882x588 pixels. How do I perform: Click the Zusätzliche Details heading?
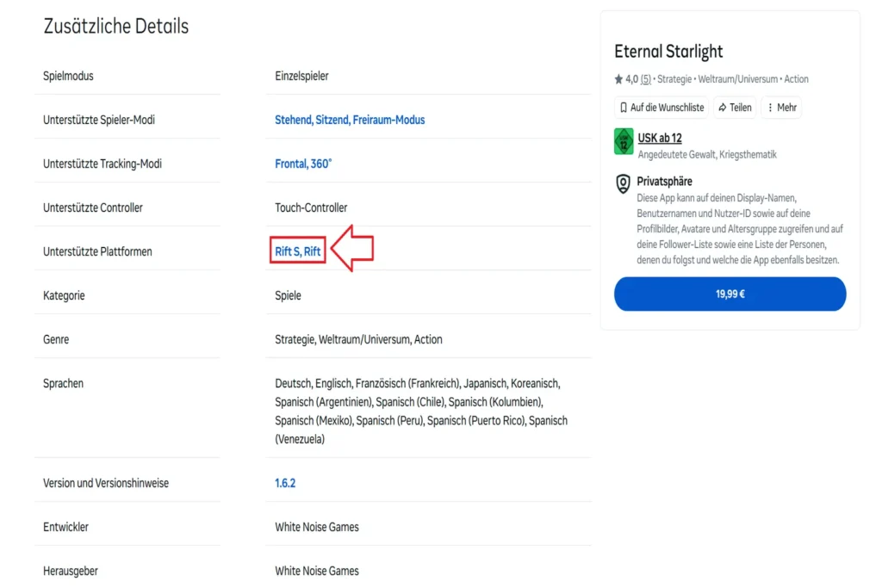tap(116, 26)
